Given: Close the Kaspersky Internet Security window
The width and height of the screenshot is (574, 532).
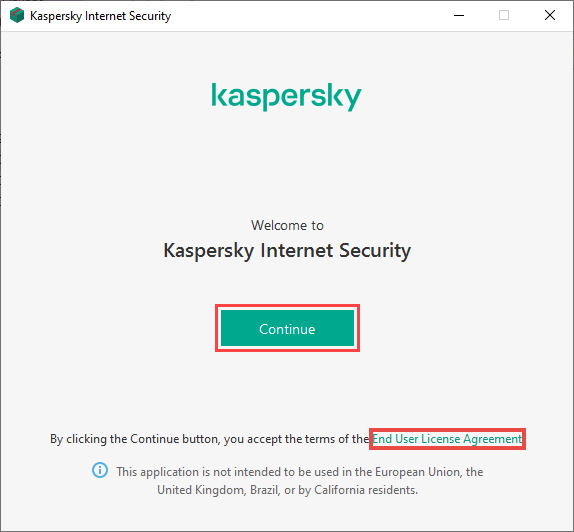Looking at the screenshot, I should (x=549, y=15).
